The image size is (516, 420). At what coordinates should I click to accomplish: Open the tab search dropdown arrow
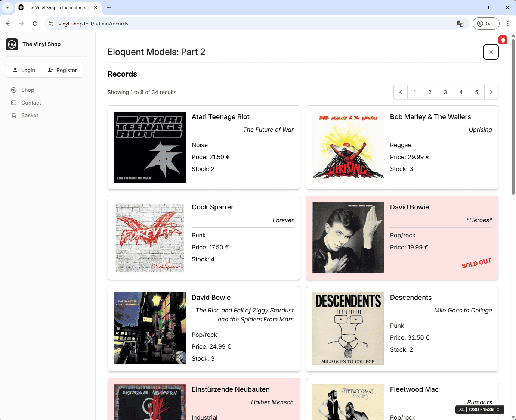coord(7,7)
